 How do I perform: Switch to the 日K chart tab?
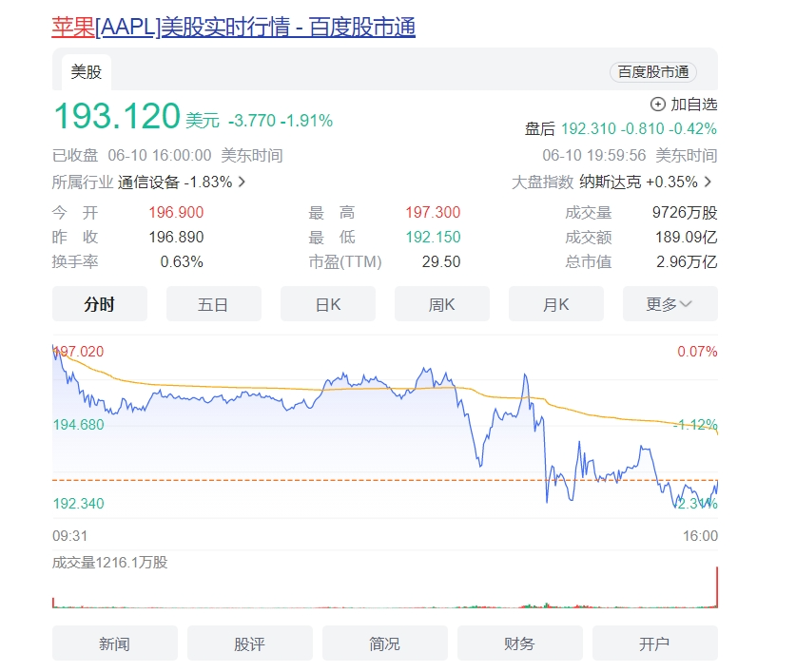(x=328, y=304)
